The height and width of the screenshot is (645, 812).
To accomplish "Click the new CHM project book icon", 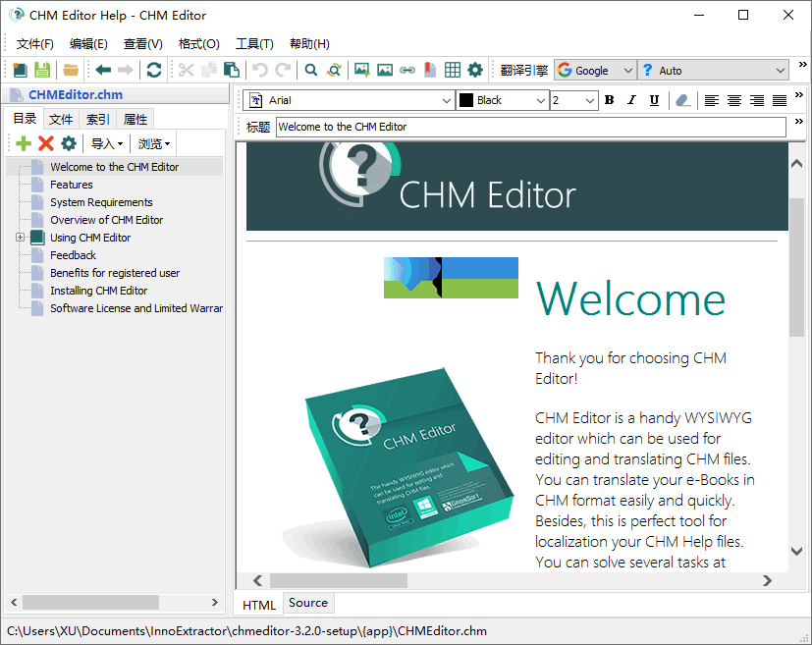I will click(x=20, y=70).
